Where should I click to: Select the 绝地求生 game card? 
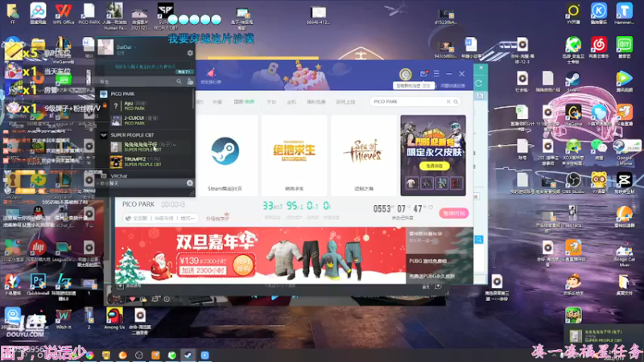(294, 155)
